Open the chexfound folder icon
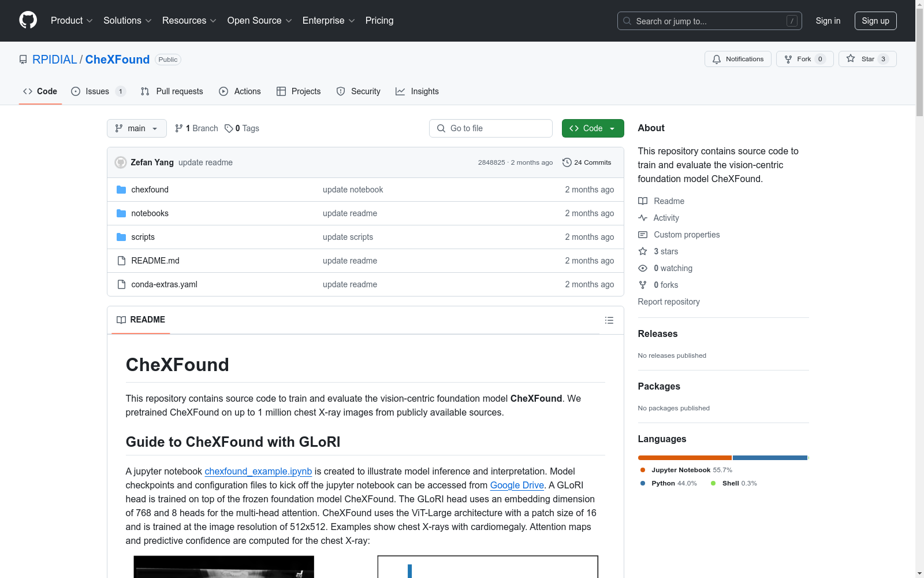The width and height of the screenshot is (924, 578). (121, 190)
